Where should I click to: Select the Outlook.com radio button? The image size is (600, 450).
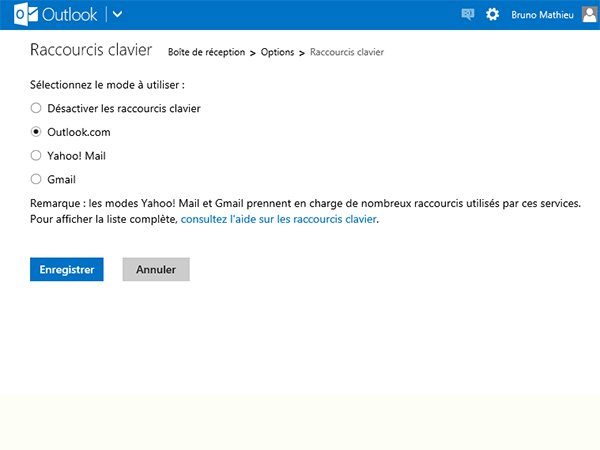click(36, 132)
